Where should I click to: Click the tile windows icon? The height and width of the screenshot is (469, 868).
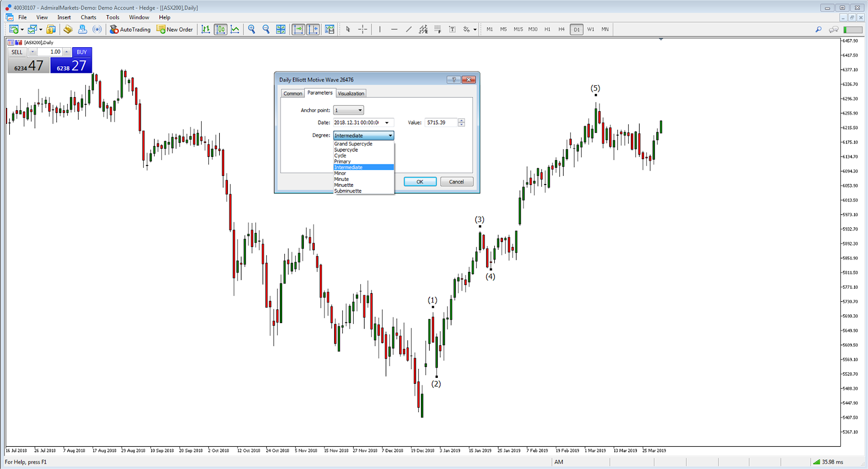[x=280, y=29]
